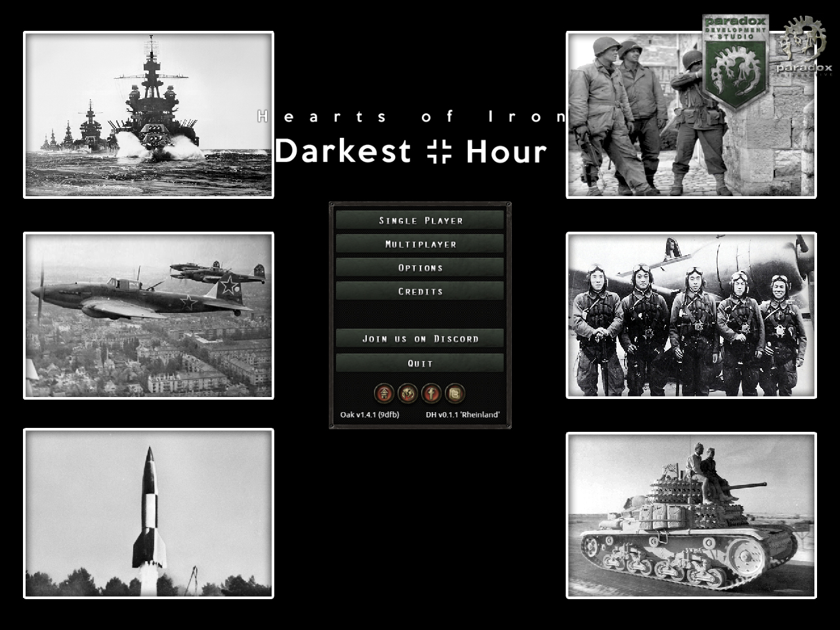Click the Paradox Development Studio logo
This screenshot has height=630, width=840.
coord(735,62)
